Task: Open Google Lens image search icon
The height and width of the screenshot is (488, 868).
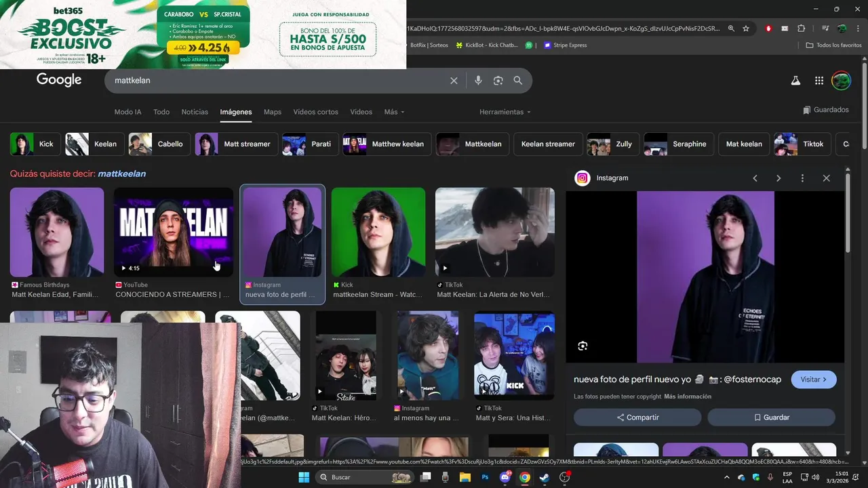Action: tap(498, 81)
